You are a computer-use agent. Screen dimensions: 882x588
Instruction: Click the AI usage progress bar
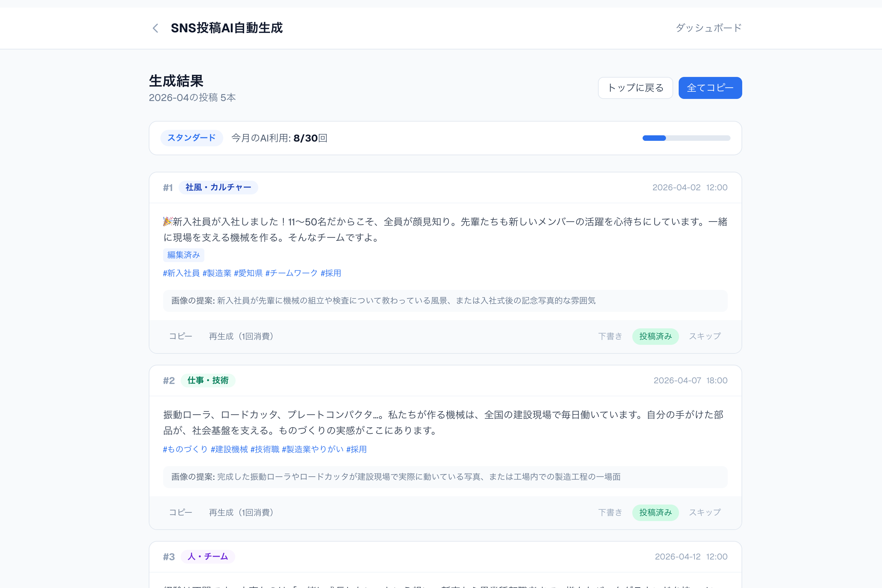click(x=686, y=138)
